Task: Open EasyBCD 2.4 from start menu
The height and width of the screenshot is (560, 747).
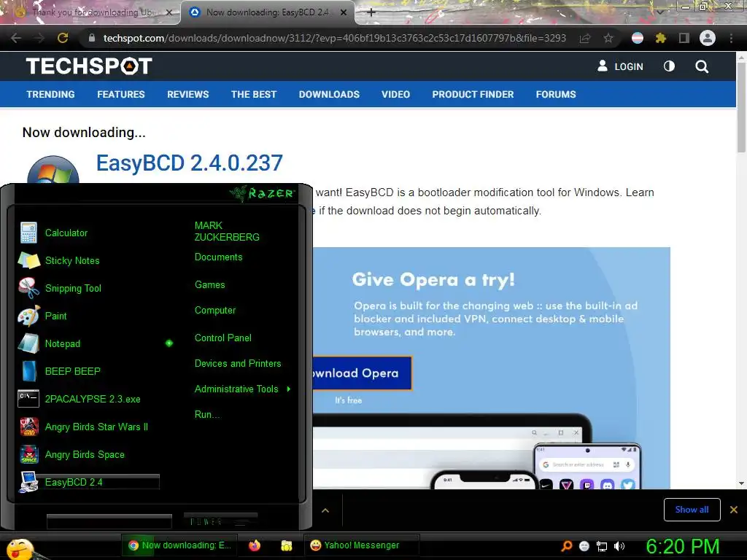Action: click(x=88, y=482)
